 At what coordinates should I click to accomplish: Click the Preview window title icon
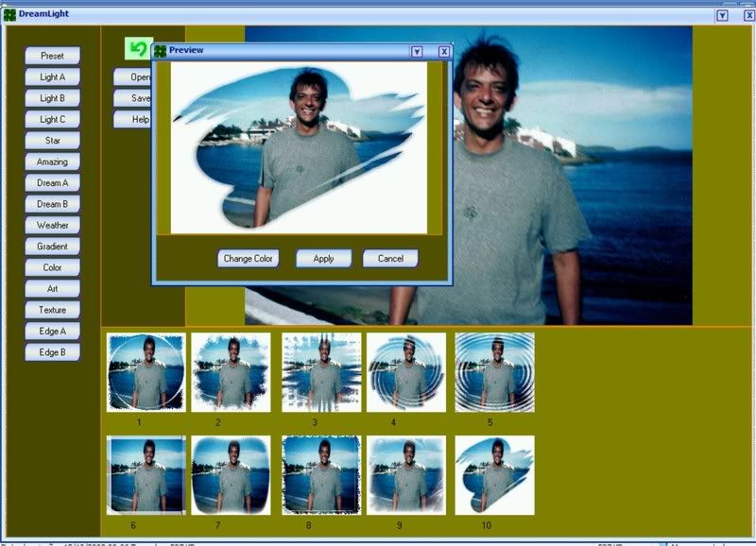click(160, 51)
